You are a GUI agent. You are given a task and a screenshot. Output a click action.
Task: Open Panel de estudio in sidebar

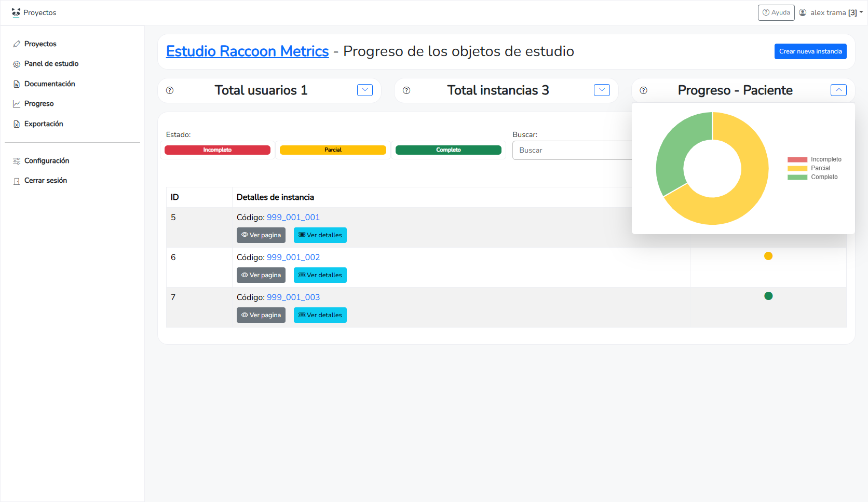[x=51, y=64]
